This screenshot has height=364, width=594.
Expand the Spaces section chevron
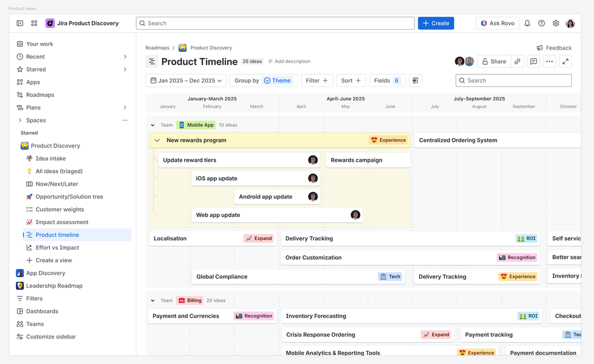(20, 120)
